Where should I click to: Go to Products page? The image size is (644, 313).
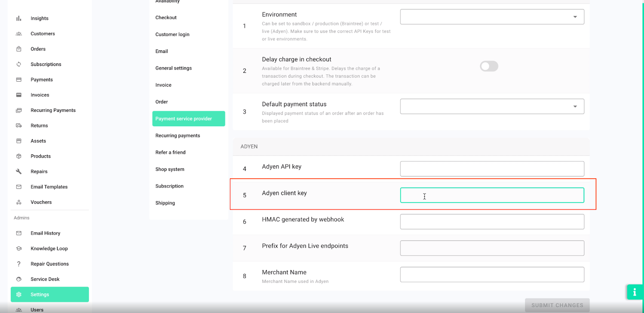41,156
